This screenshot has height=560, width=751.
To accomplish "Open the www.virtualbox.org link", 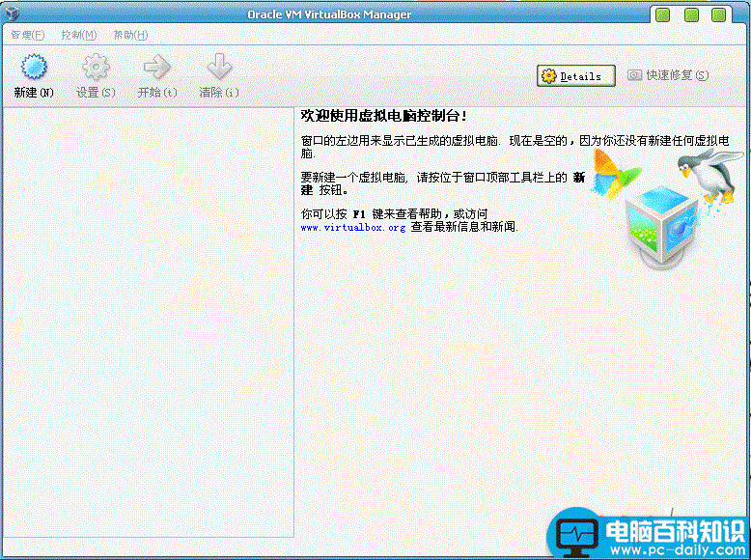I will click(x=353, y=228).
